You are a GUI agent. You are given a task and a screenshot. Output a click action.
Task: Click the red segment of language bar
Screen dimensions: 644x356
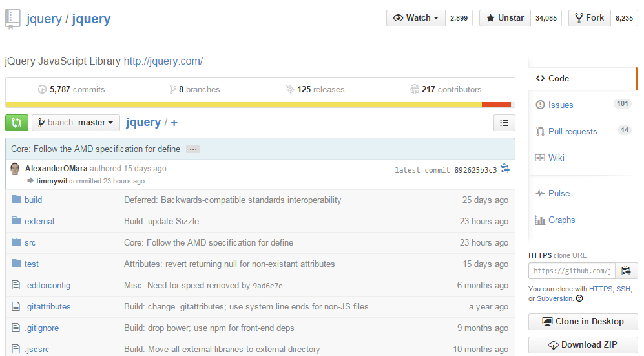pos(496,105)
